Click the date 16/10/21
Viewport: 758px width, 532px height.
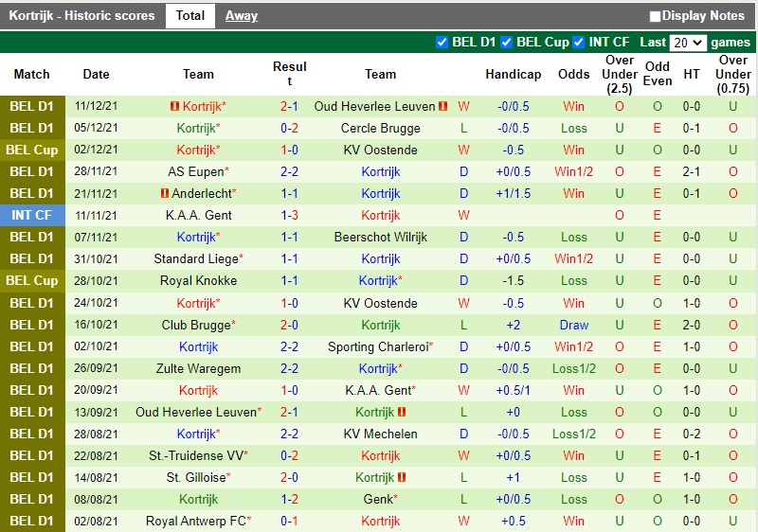(x=96, y=325)
